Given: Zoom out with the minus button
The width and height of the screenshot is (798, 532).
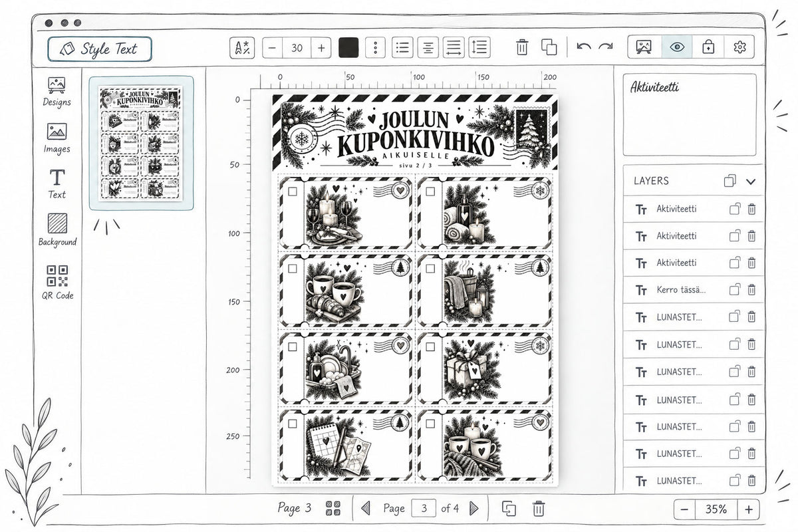Looking at the screenshot, I should point(685,509).
